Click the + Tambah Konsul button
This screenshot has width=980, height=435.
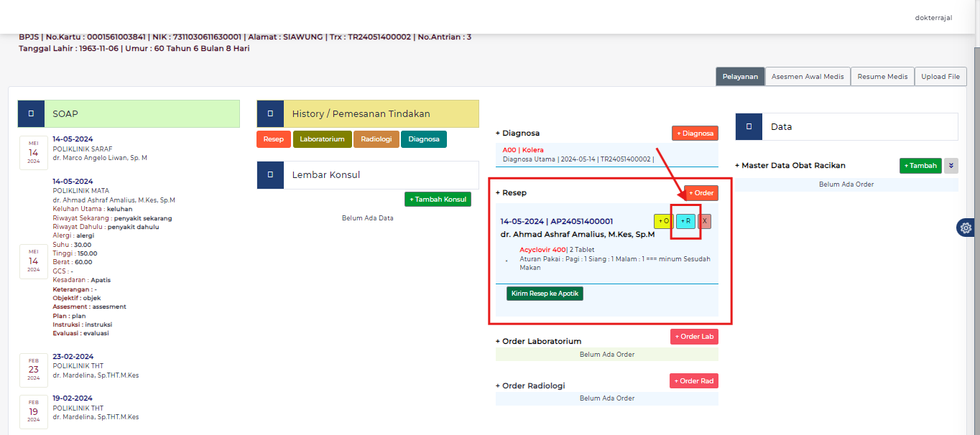pyautogui.click(x=438, y=200)
